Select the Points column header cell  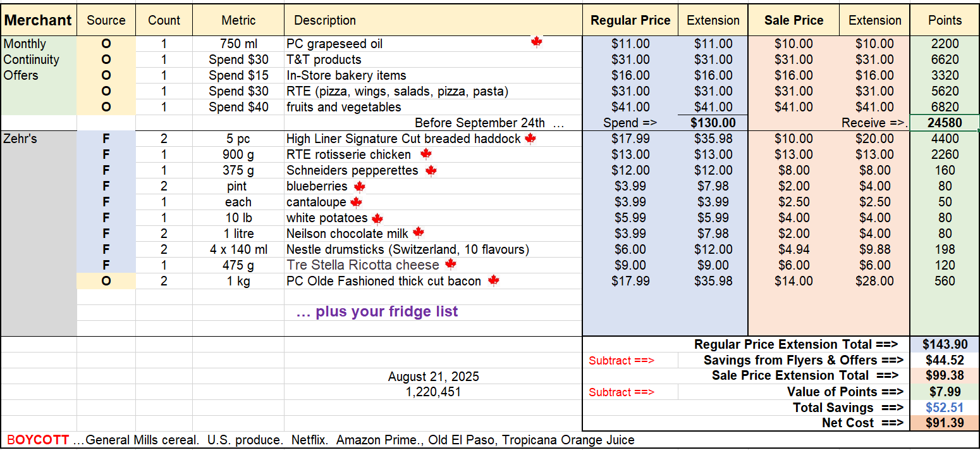[x=945, y=20]
